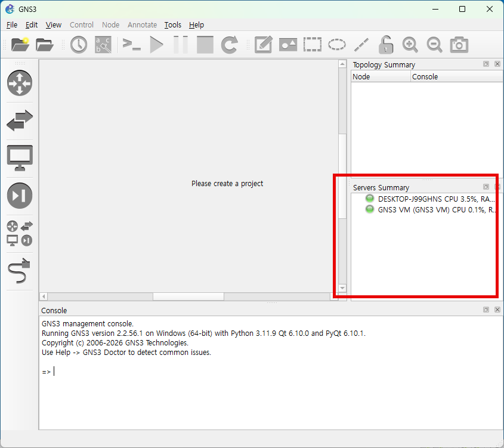Click the Reload all nodes icon

tap(229, 45)
